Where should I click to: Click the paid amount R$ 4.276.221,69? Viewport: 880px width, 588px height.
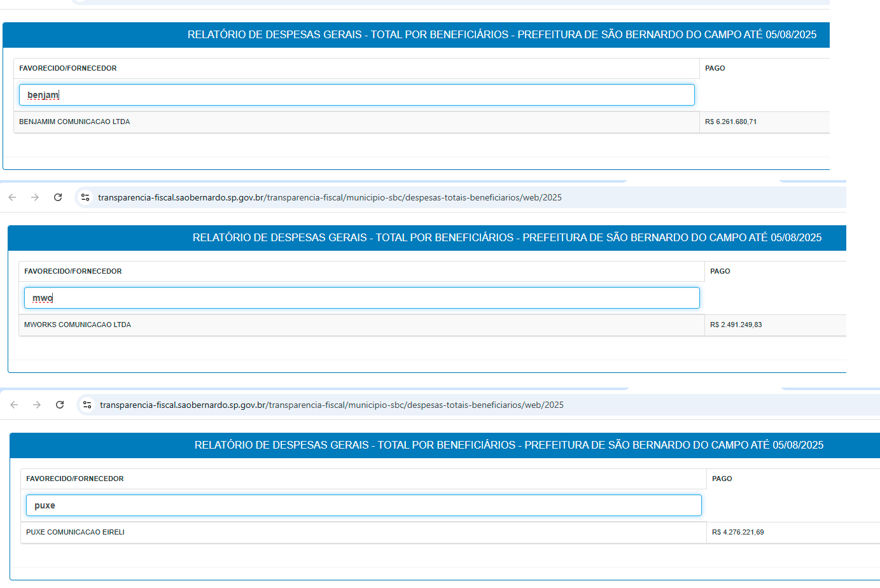(737, 532)
